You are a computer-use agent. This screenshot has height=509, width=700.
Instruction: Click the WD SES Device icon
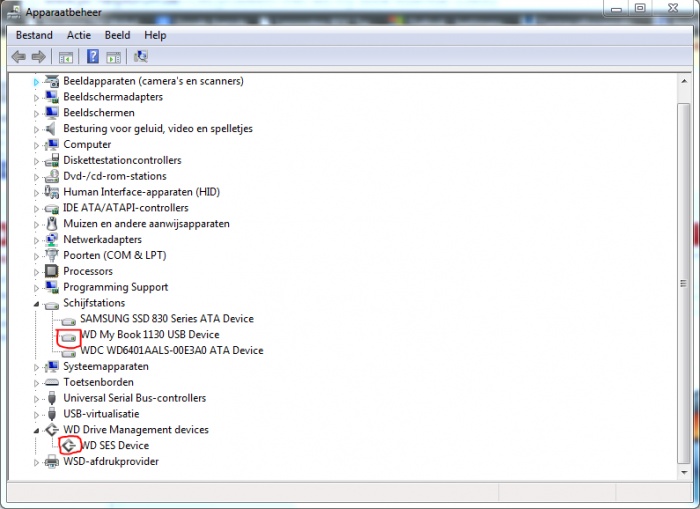pos(69,446)
